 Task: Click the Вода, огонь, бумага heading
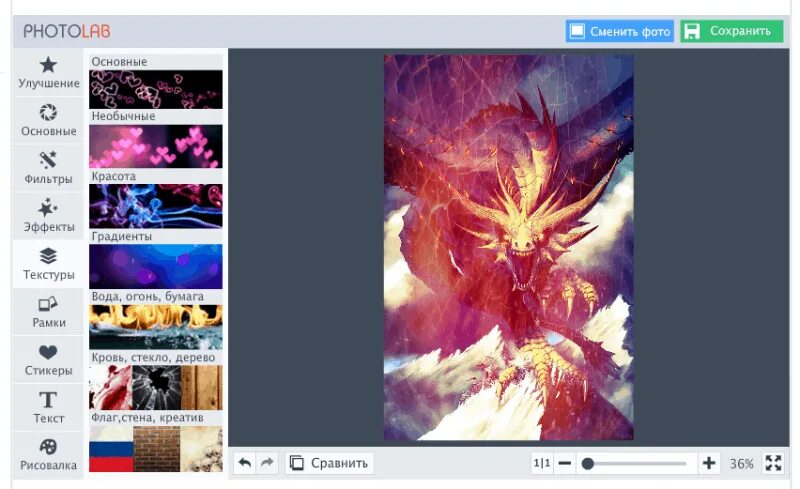(x=147, y=297)
